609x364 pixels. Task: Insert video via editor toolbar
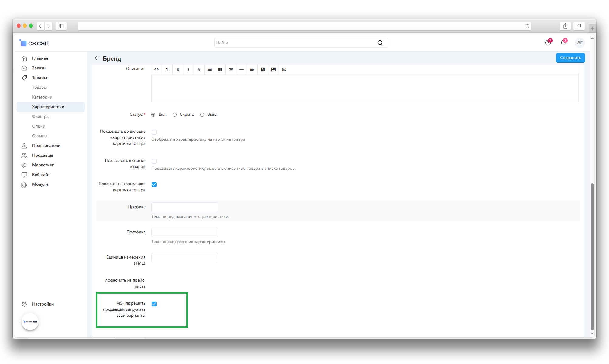pos(284,69)
